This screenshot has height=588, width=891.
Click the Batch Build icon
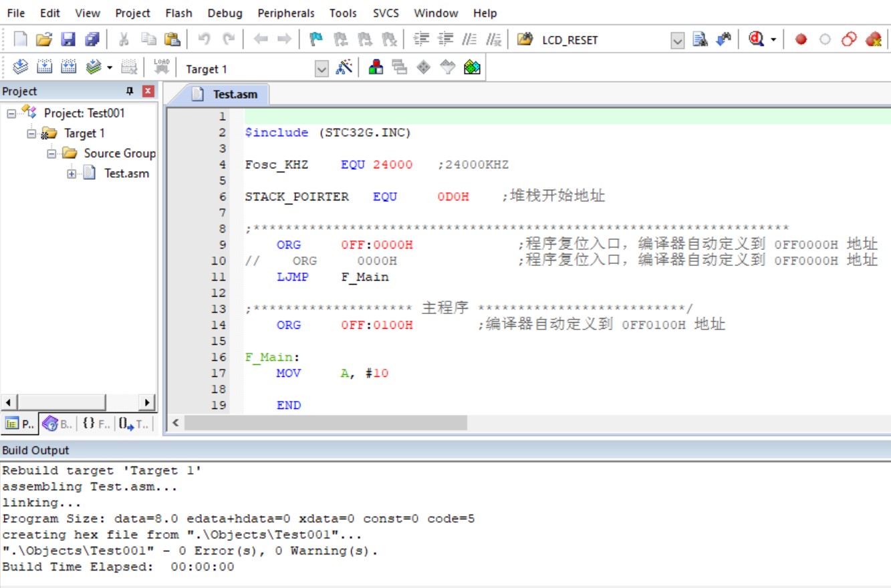click(x=94, y=67)
